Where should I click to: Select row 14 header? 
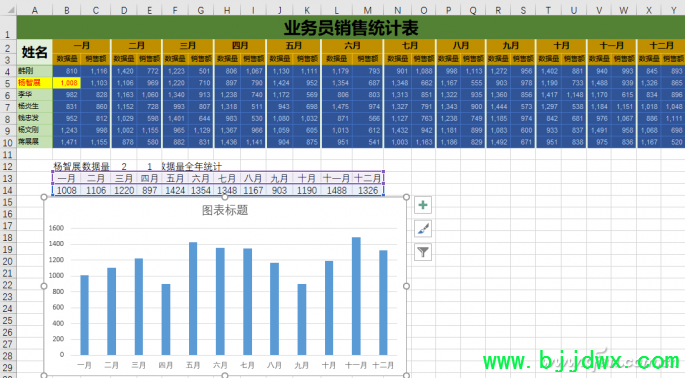tap(8, 190)
